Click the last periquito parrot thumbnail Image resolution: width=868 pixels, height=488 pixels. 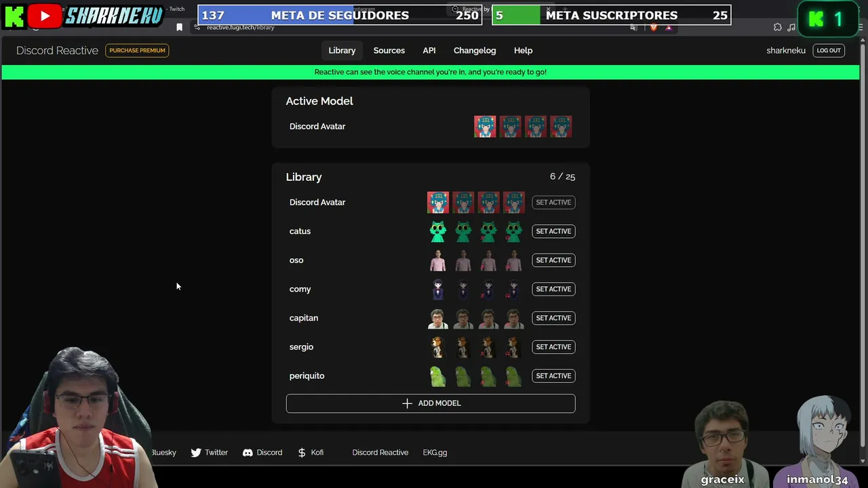pos(513,376)
